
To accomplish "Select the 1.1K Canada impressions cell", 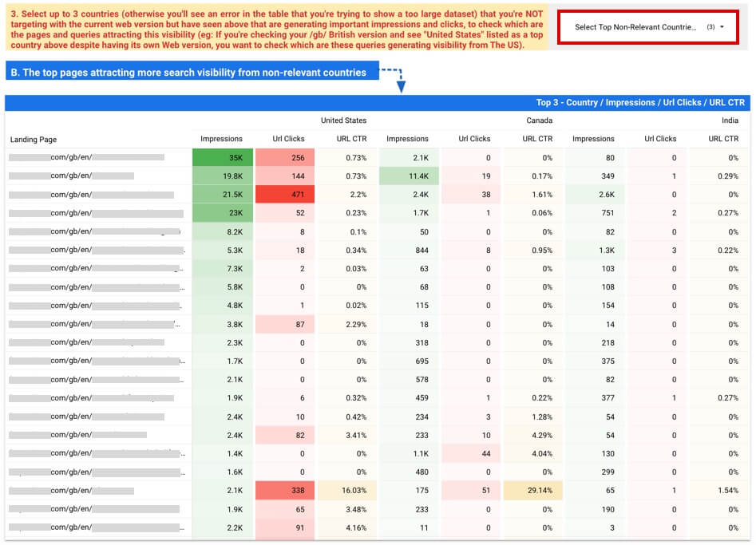I will 409,453.
